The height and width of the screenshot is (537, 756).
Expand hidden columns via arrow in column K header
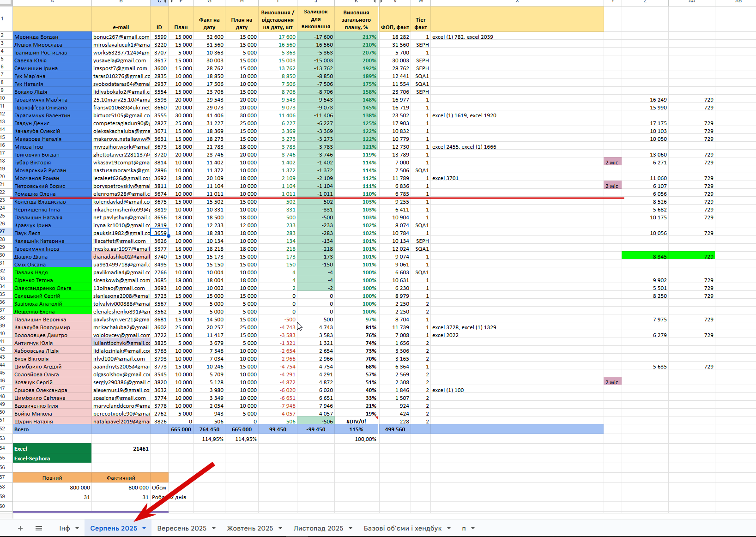[375, 2]
